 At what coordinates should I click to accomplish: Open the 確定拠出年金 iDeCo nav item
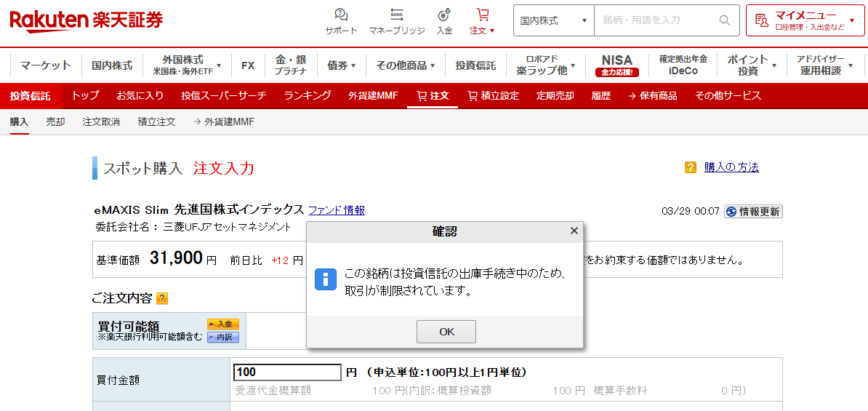click(683, 65)
